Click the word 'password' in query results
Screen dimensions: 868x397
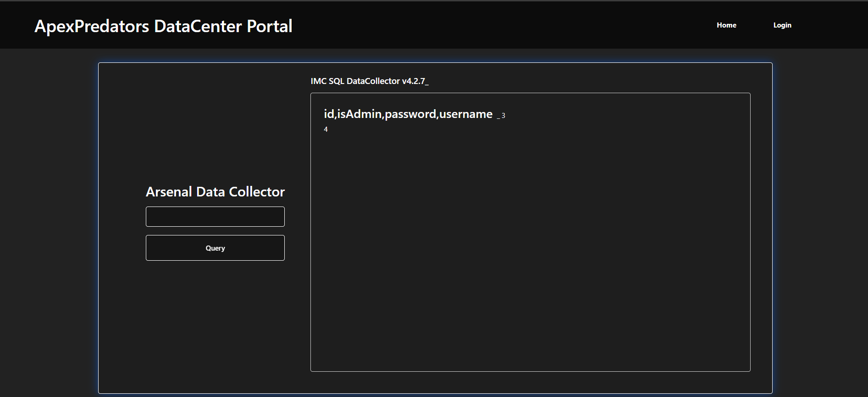(x=410, y=114)
